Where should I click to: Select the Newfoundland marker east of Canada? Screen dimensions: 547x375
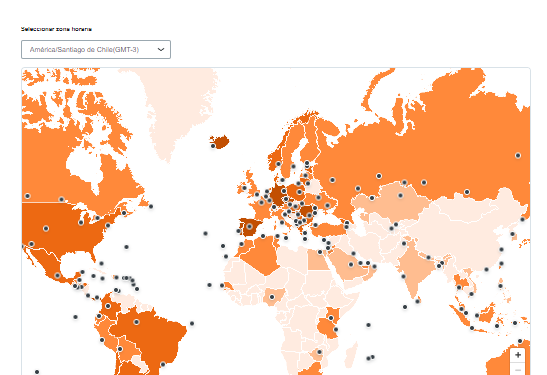(x=151, y=207)
